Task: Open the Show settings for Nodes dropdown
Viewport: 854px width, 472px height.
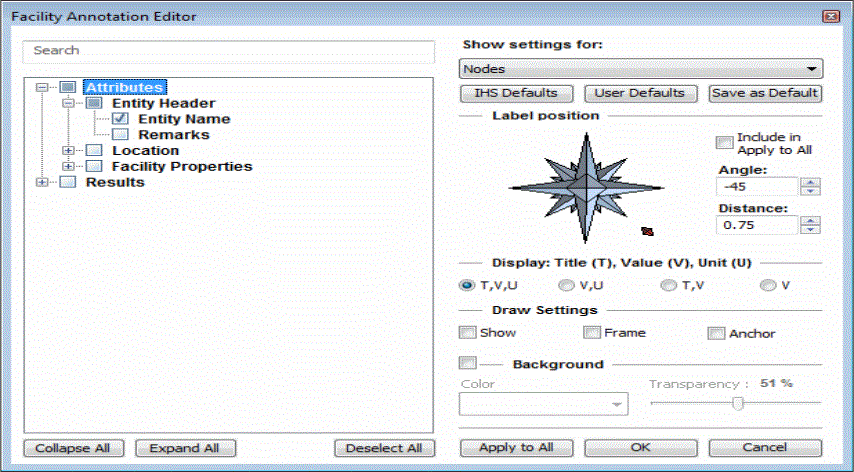Action: 640,69
